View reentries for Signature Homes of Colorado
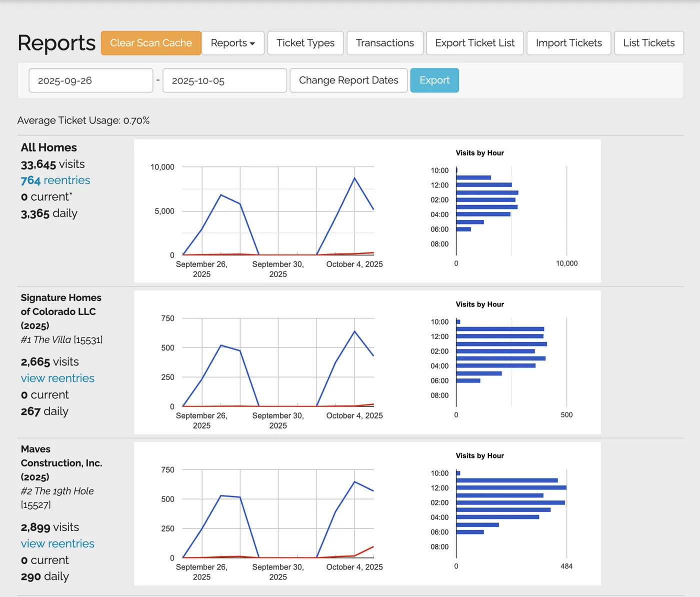The image size is (700, 597). 57,378
